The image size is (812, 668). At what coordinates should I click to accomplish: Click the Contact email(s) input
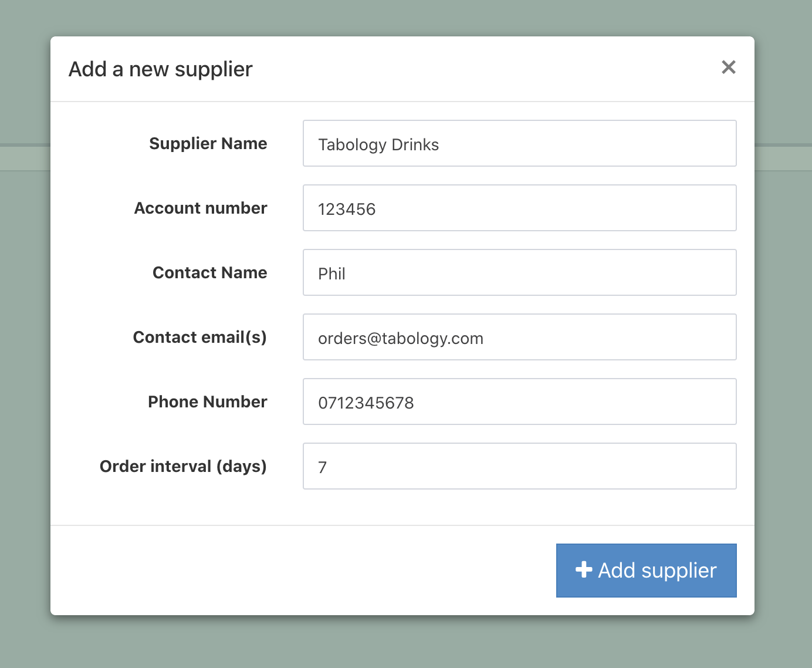click(519, 338)
